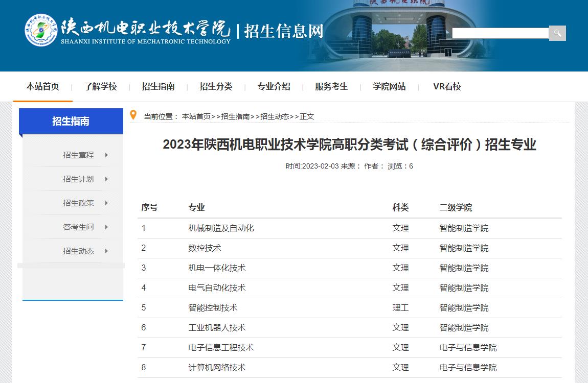The width and height of the screenshot is (588, 383).
Task: Click the orange location pin icon
Action: (x=133, y=115)
